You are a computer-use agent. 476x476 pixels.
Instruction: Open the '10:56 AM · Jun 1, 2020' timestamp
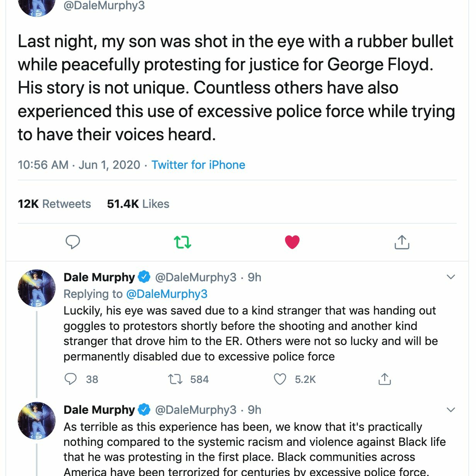(79, 165)
